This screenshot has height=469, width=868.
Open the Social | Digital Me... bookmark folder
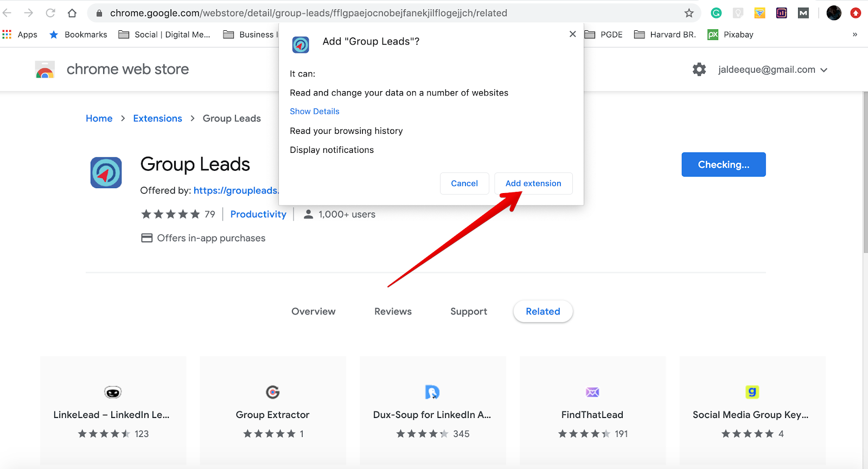[164, 35]
